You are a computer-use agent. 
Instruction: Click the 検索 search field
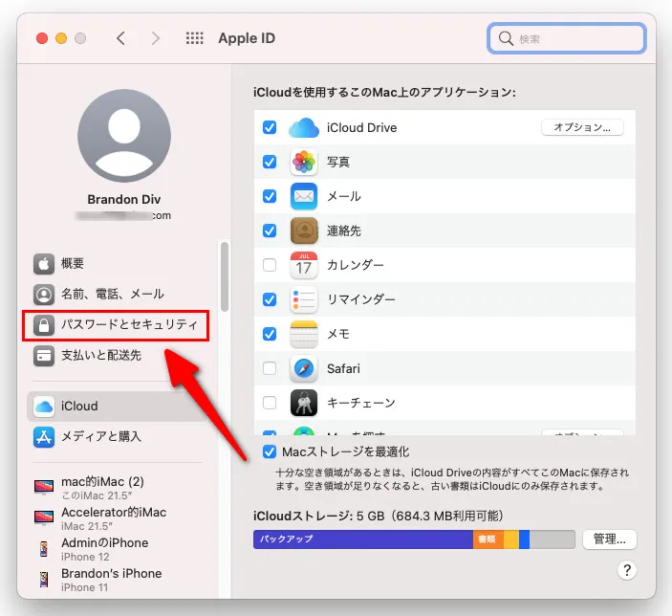[x=566, y=38]
